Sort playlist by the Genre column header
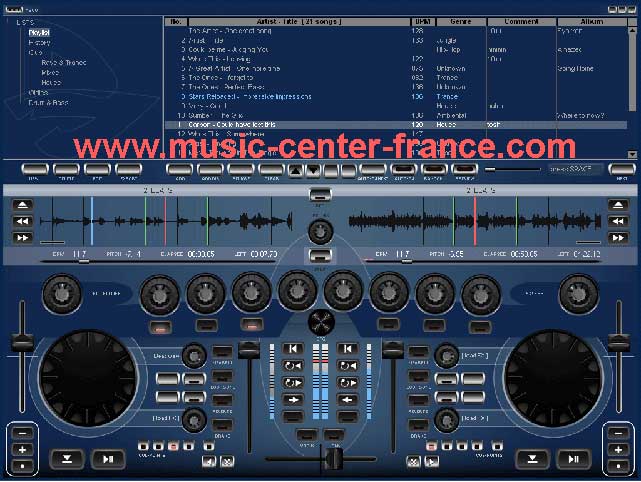The width and height of the screenshot is (641, 482). pyautogui.click(x=461, y=22)
